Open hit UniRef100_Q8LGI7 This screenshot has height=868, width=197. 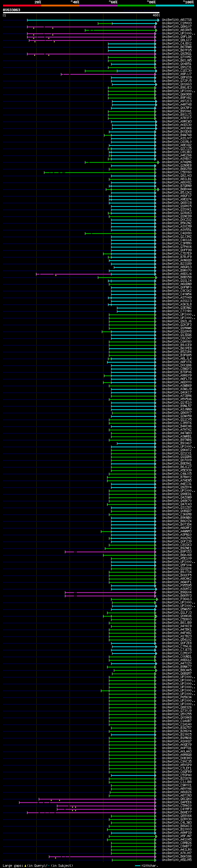(x=176, y=40)
